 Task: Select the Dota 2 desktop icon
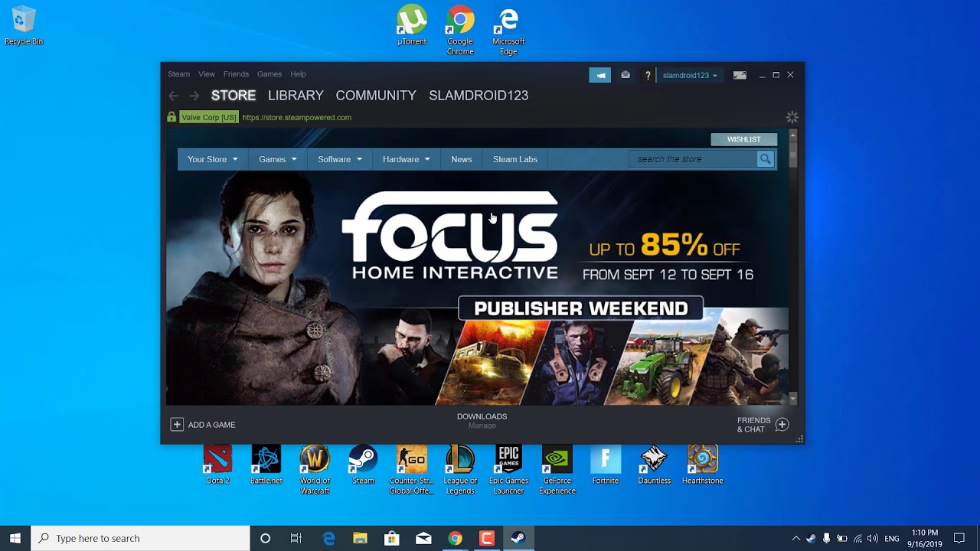tap(217, 465)
